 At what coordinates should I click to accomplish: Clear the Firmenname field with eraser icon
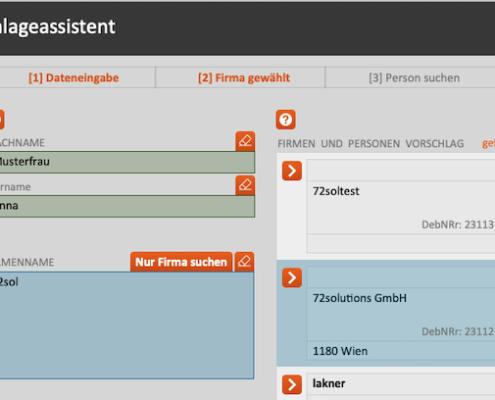(244, 262)
